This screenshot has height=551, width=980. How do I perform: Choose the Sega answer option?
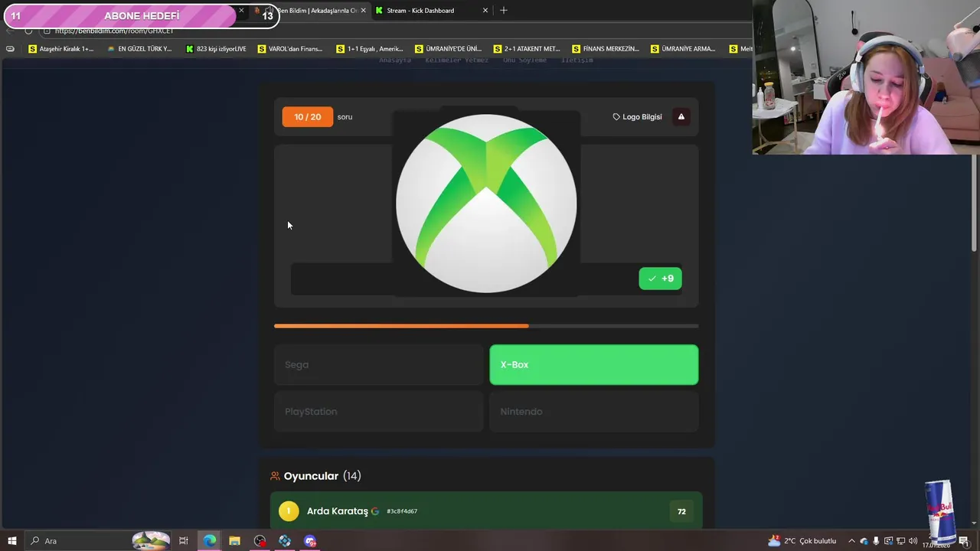click(379, 365)
